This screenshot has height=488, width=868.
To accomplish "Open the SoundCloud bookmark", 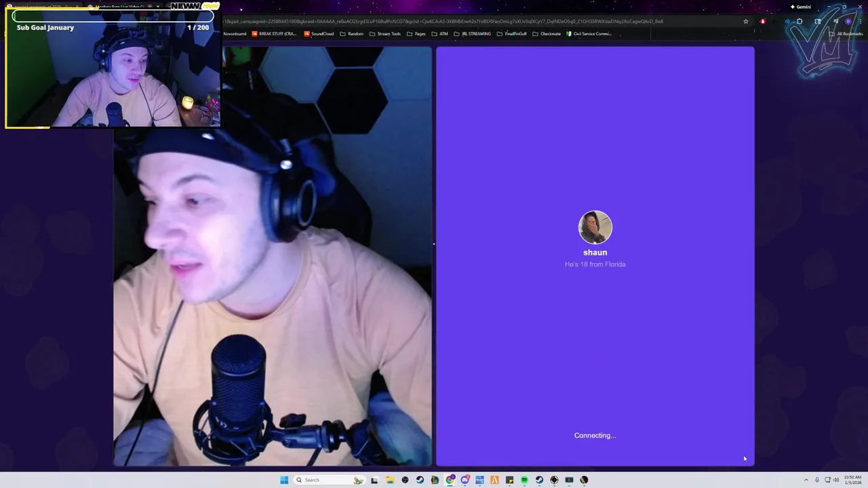I will coord(319,34).
